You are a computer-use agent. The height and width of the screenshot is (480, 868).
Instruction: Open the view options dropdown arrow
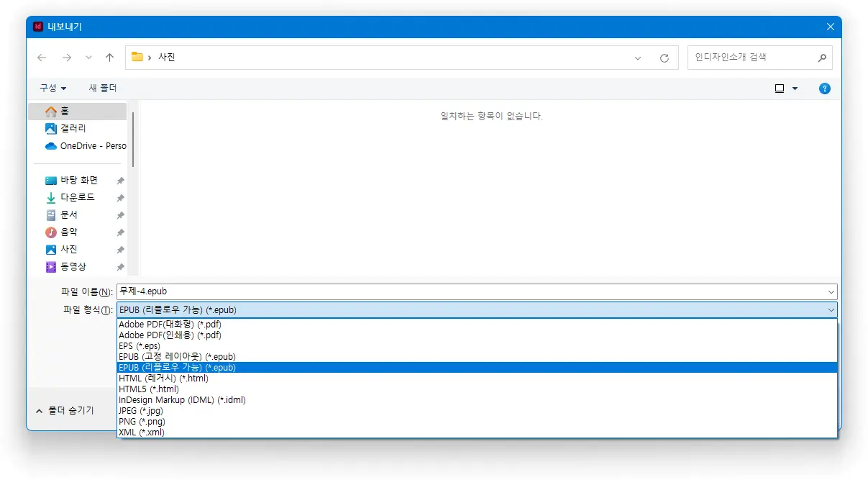click(x=796, y=88)
